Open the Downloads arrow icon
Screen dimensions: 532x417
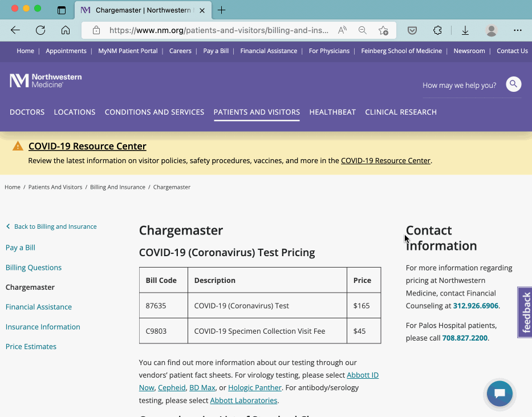click(465, 31)
